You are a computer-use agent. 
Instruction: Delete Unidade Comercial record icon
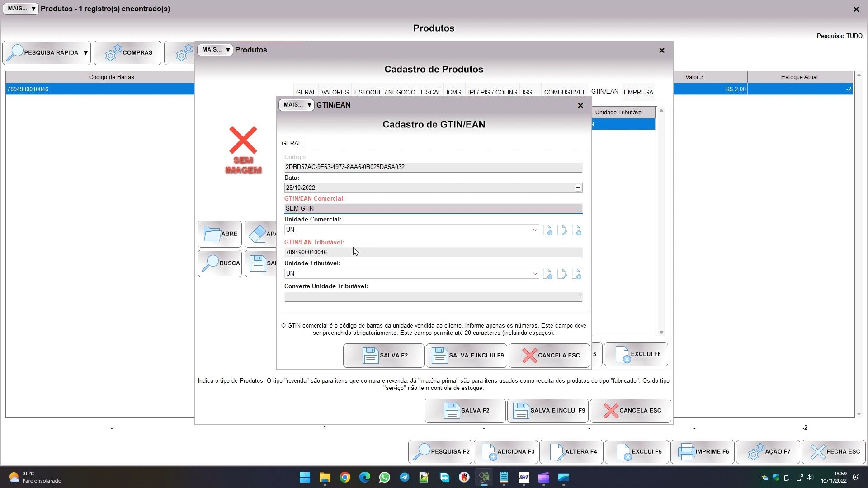(576, 230)
